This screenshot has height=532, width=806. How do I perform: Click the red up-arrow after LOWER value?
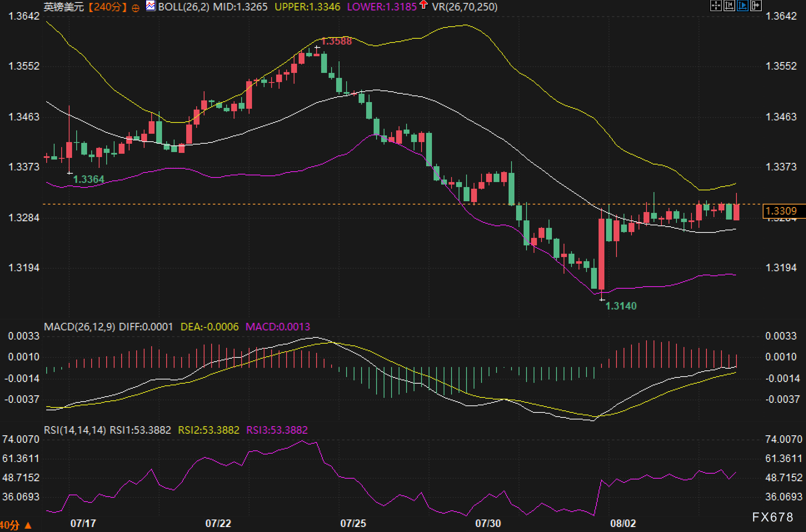pos(424,5)
